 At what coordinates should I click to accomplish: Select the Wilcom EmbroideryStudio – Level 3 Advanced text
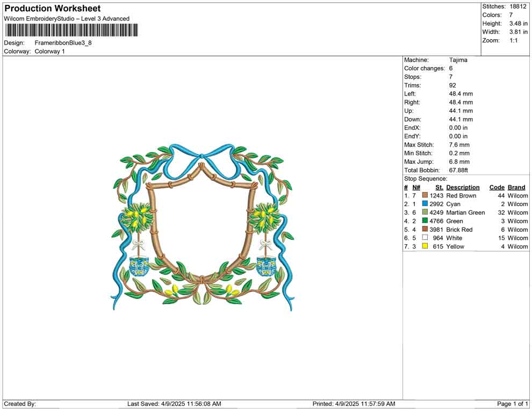point(67,19)
